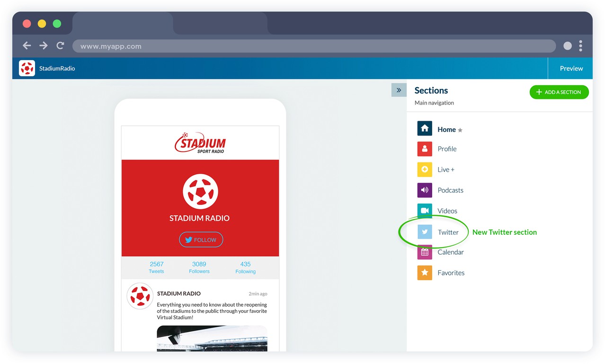Click the browser back arrow
This screenshot has height=364, width=605.
pyautogui.click(x=27, y=45)
